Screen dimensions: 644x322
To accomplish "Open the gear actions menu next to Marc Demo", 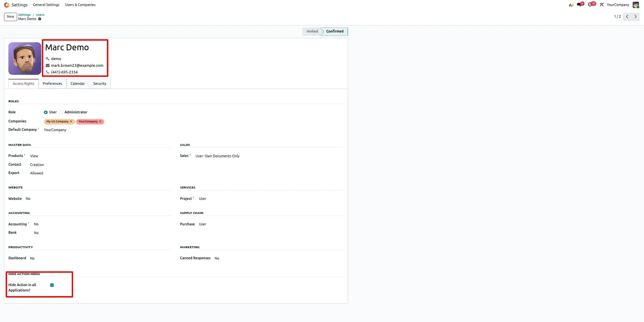I will click(40, 19).
